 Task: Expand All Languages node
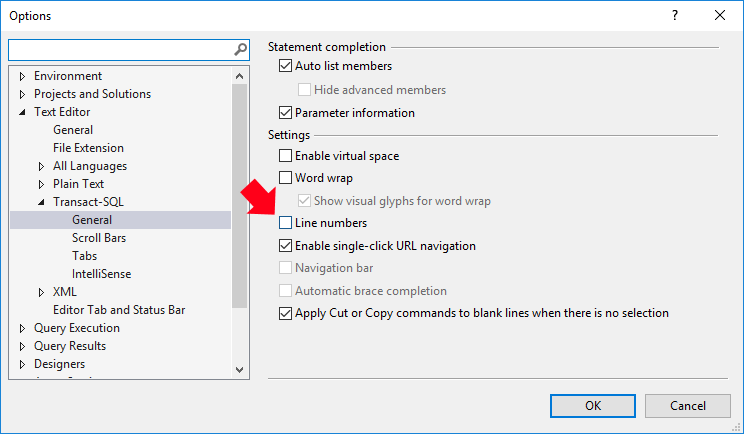(41, 166)
